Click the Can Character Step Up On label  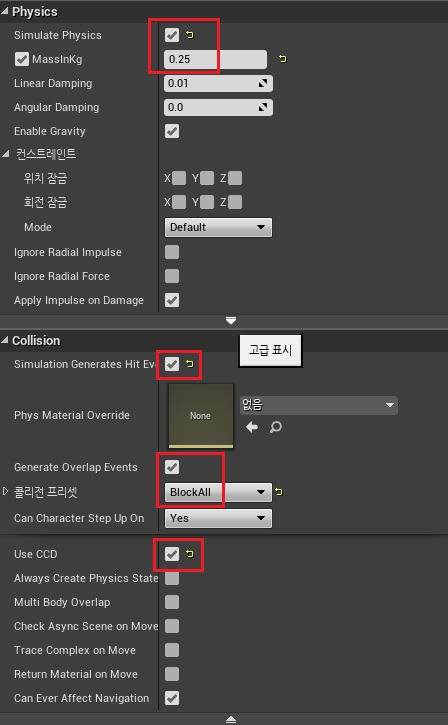click(79, 518)
